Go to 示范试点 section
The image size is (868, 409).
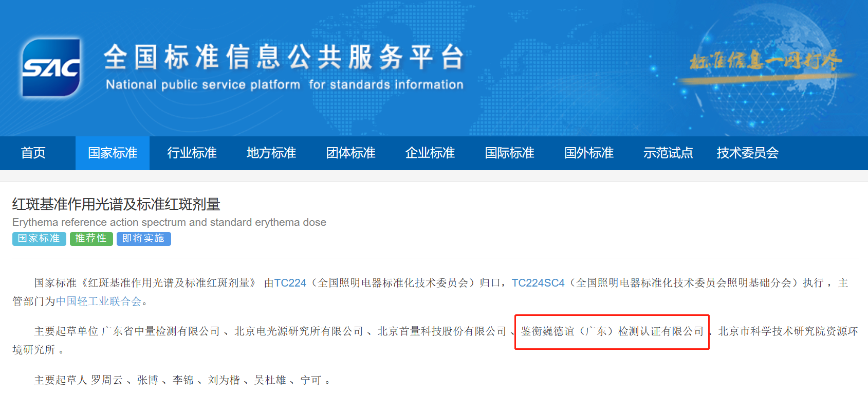pyautogui.click(x=668, y=153)
